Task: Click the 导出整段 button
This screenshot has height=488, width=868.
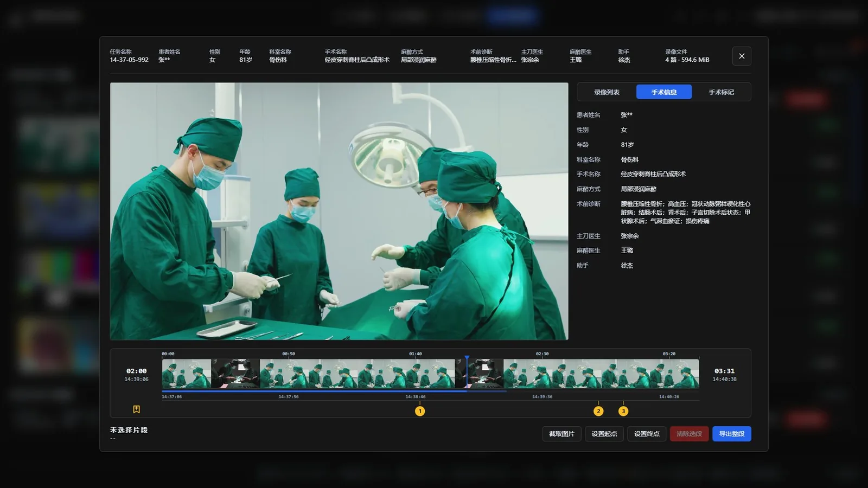Action: [732, 434]
